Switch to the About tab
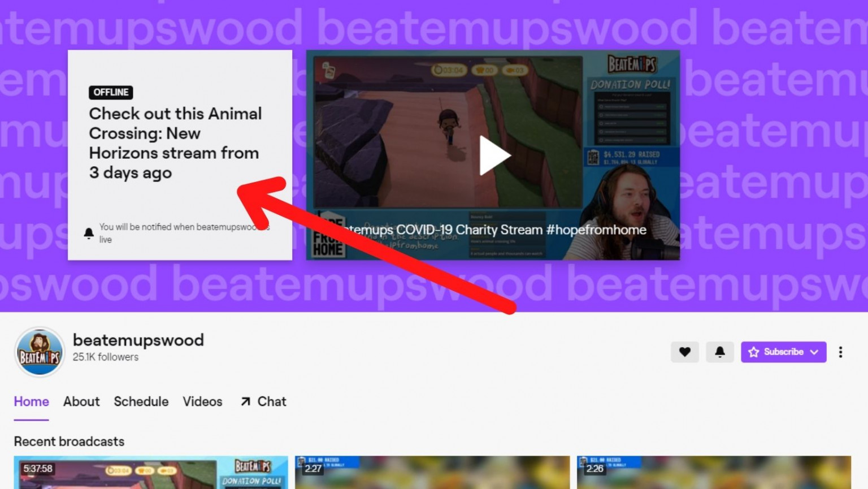 pyautogui.click(x=81, y=402)
